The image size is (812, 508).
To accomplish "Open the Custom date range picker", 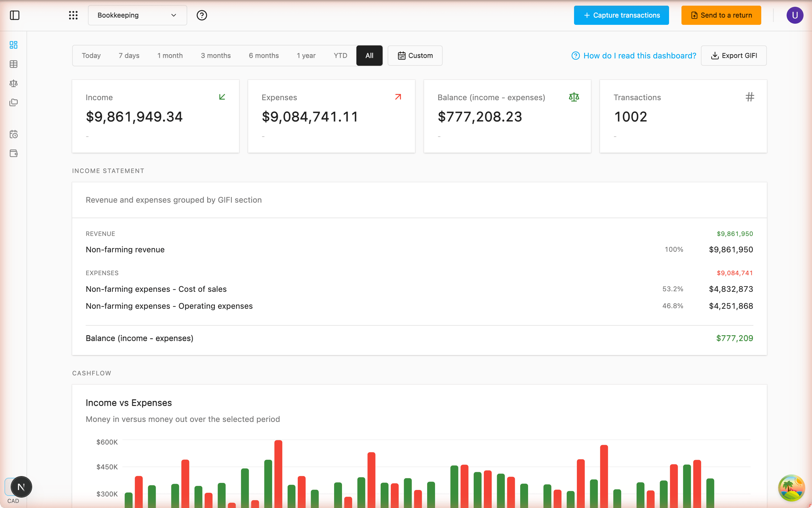I will (415, 55).
